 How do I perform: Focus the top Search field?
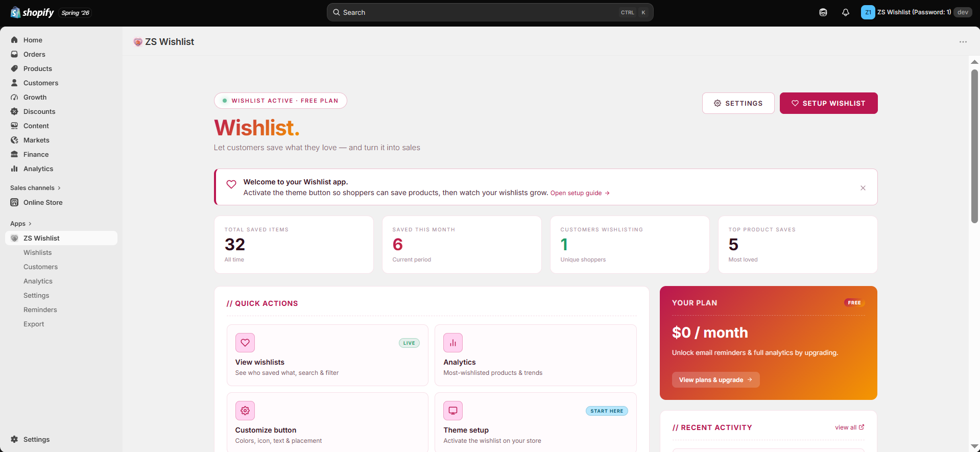(x=490, y=12)
